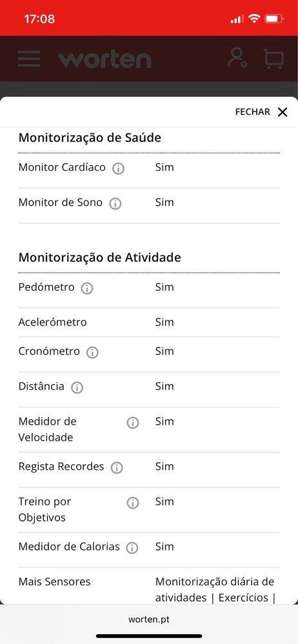The image size is (298, 644).
Task: Open the hamburger menu icon
Action: click(x=29, y=59)
